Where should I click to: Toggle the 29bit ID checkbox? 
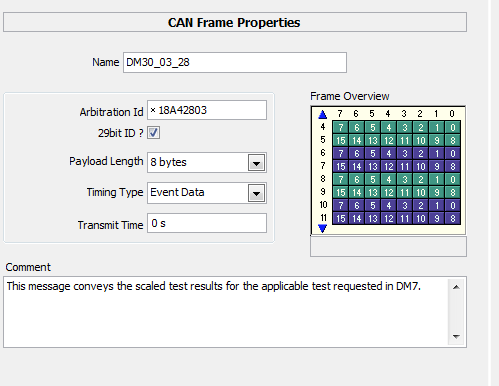pos(153,133)
